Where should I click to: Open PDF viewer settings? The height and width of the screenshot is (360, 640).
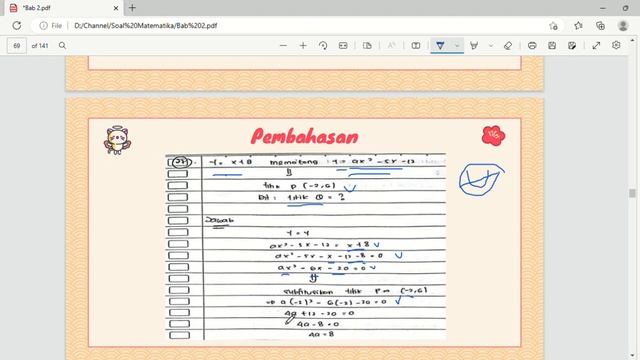pyautogui.click(x=616, y=45)
